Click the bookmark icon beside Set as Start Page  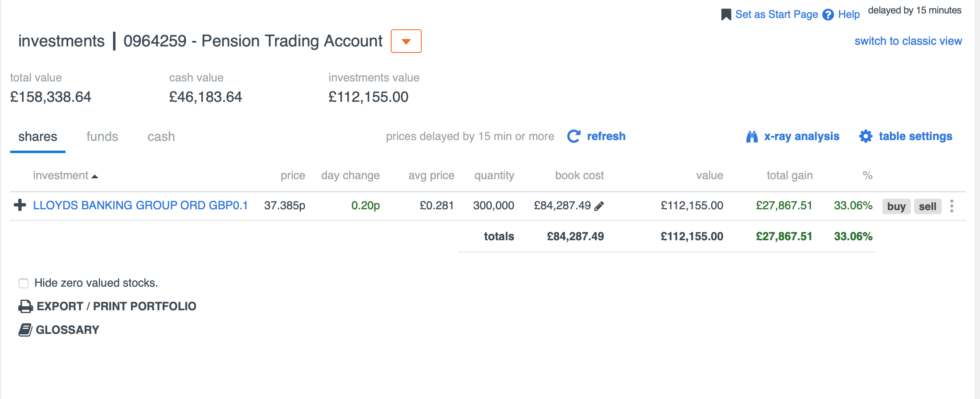point(726,15)
